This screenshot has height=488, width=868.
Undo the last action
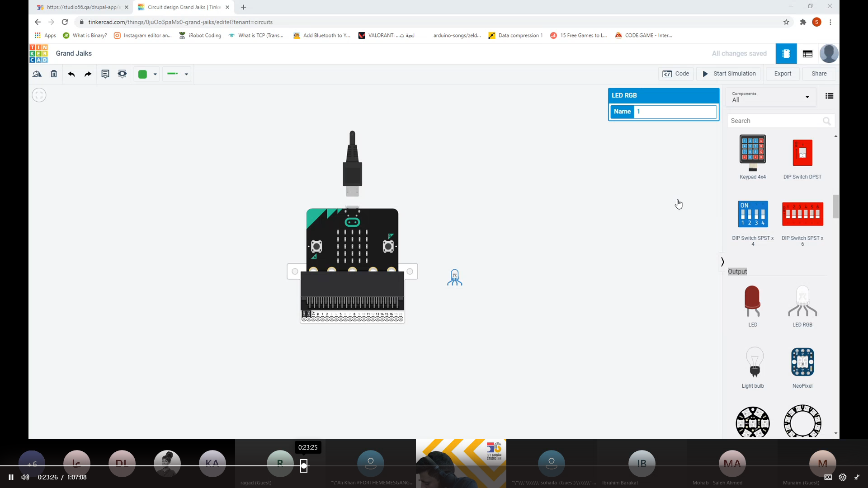pyautogui.click(x=71, y=74)
